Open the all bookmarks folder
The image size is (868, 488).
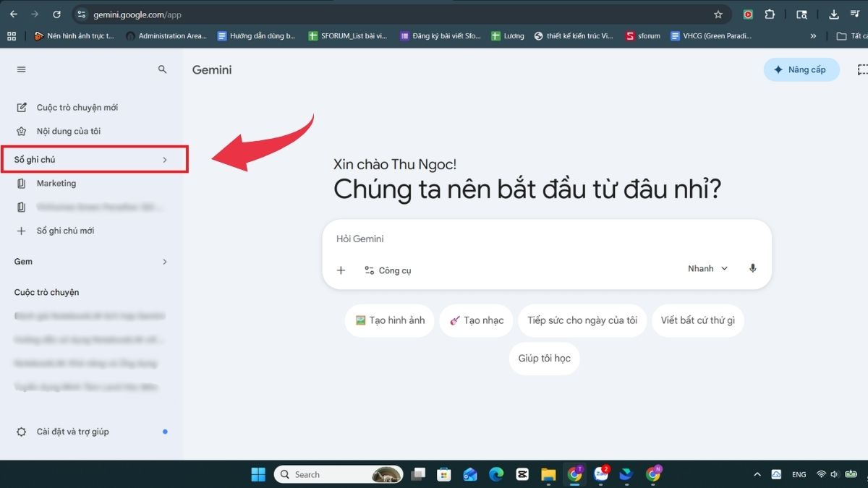point(852,35)
